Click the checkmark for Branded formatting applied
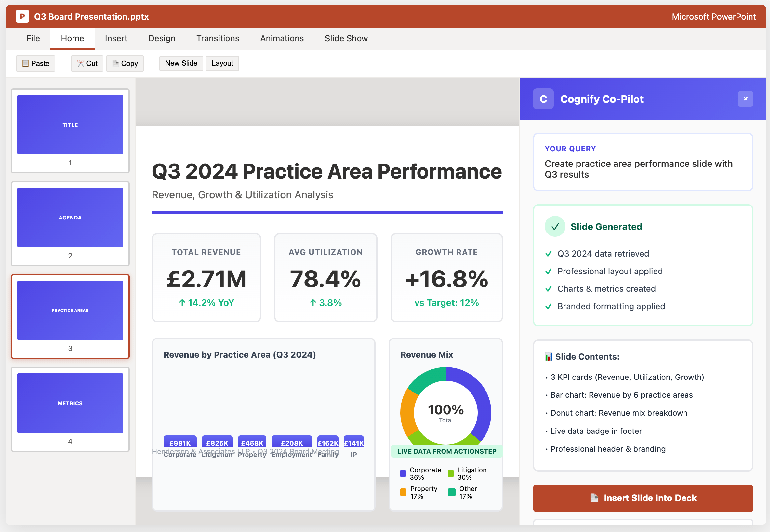770x532 pixels. (548, 306)
